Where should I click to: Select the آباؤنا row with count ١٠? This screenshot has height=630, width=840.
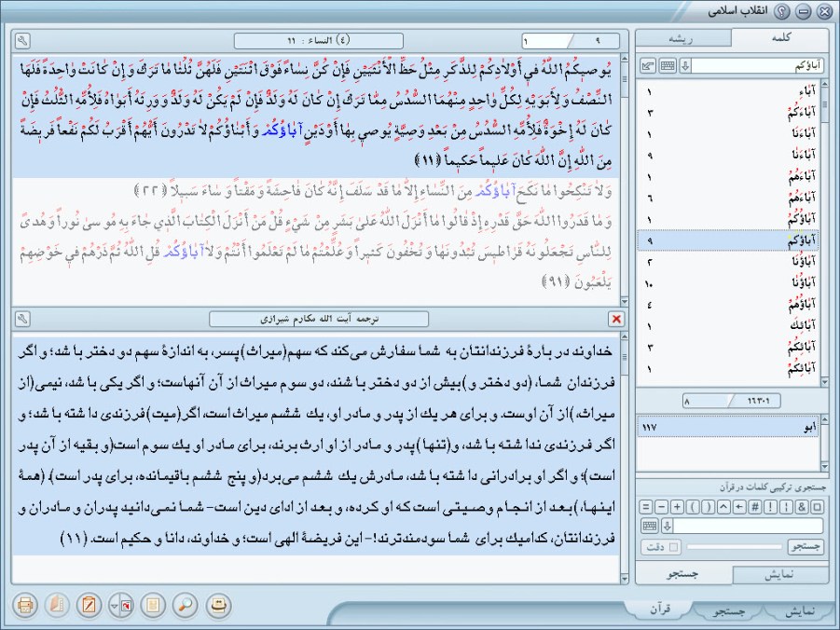[x=727, y=283]
